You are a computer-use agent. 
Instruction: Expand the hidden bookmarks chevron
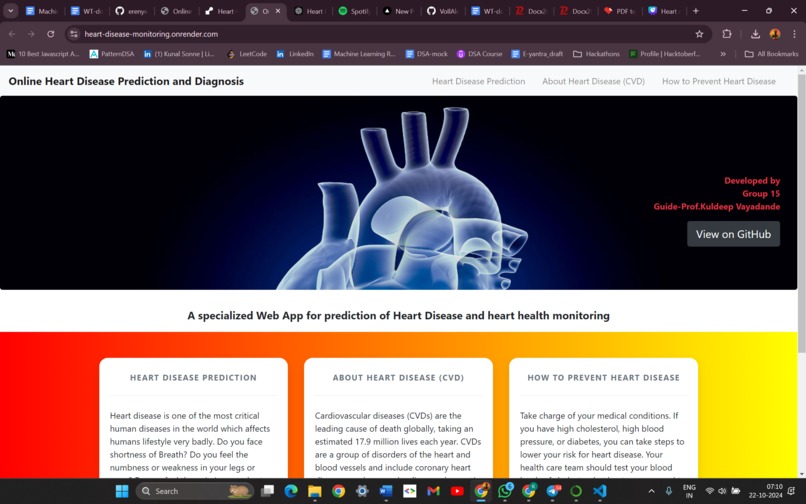(723, 53)
